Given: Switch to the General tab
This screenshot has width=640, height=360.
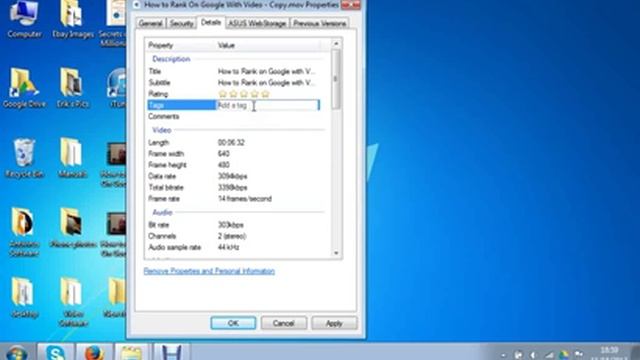Looking at the screenshot, I should pos(151,23).
